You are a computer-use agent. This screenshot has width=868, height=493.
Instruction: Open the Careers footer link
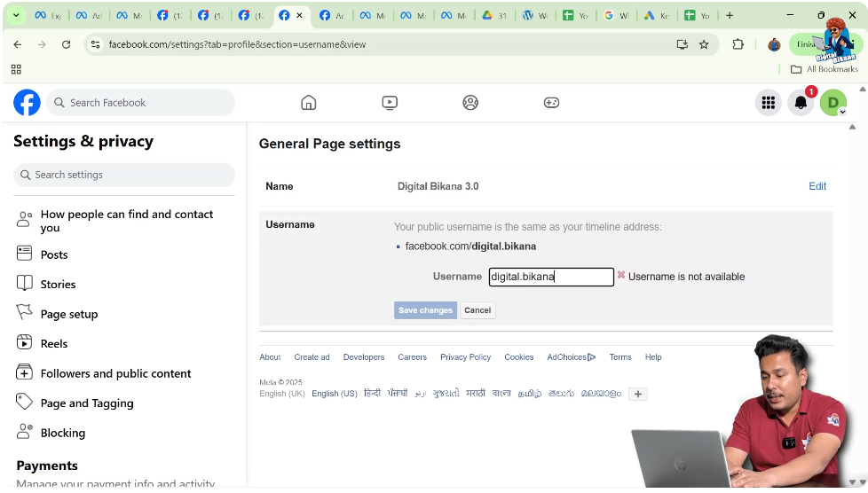click(x=413, y=357)
